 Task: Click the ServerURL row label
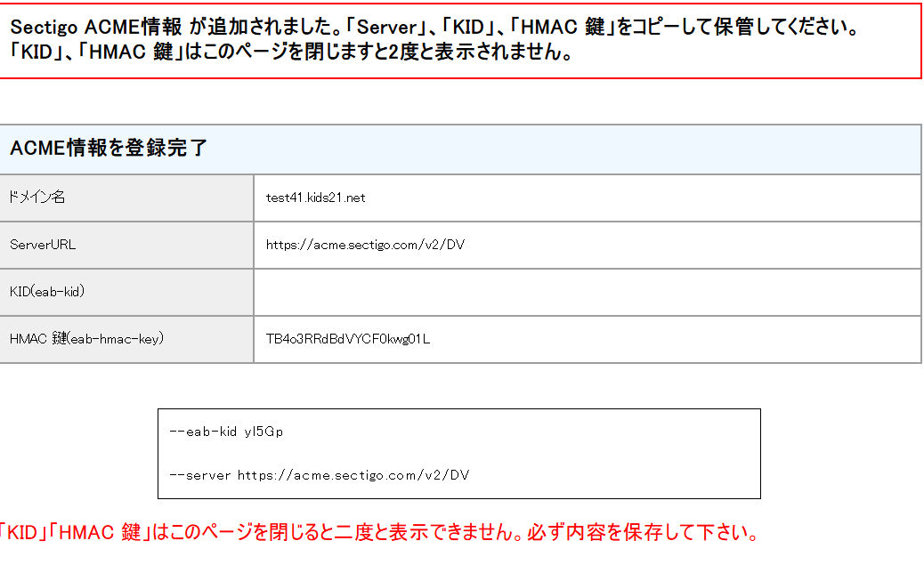[x=43, y=245]
